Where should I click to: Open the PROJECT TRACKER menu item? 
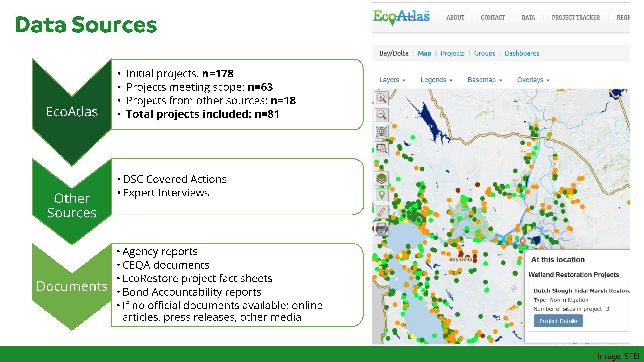[x=576, y=17]
